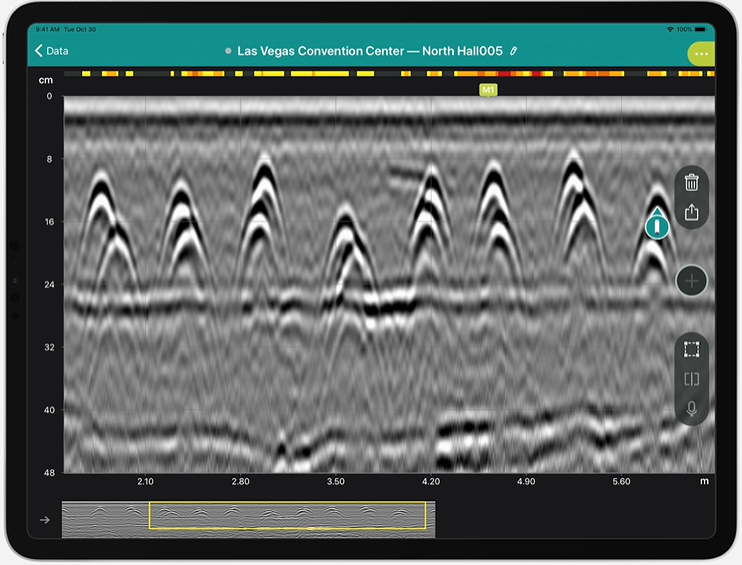Record voice note with microphone icon
742x565 pixels.
pos(691,408)
